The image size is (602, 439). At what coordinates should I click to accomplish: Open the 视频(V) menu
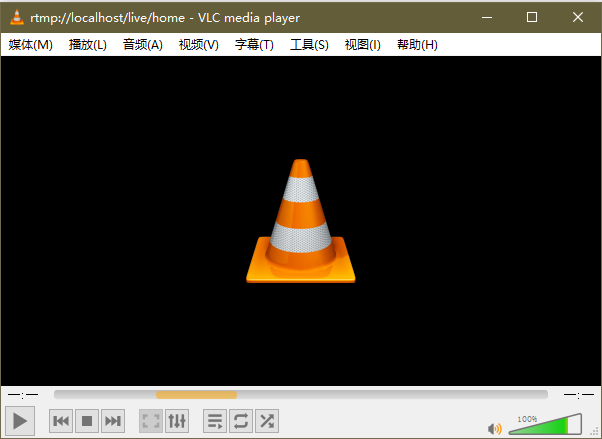click(198, 45)
